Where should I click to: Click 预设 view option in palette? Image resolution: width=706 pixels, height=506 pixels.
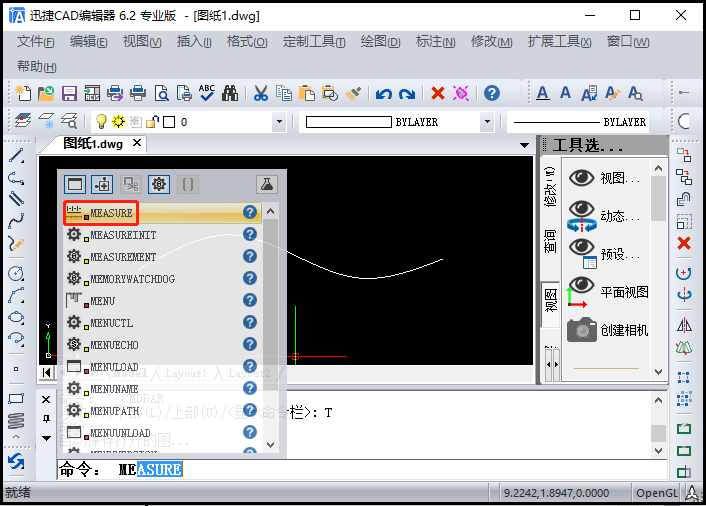[603, 254]
